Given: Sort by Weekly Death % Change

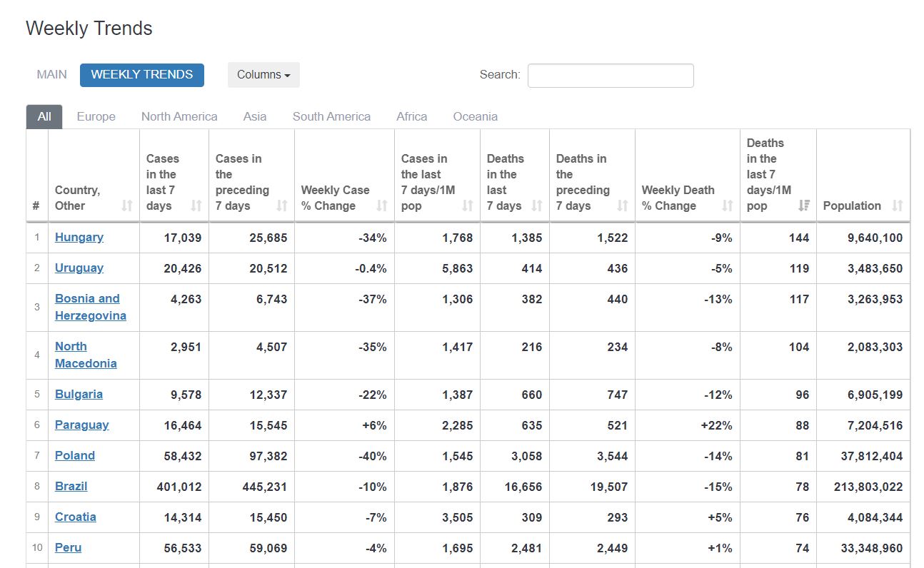Looking at the screenshot, I should click(x=728, y=206).
